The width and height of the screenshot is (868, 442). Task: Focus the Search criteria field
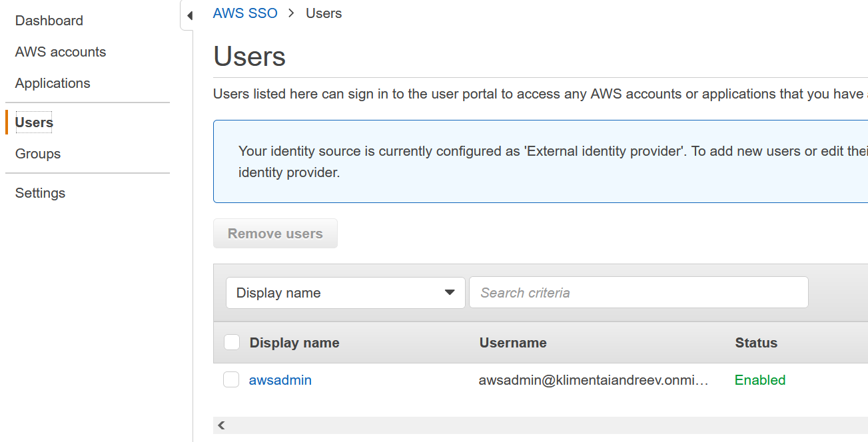(639, 293)
